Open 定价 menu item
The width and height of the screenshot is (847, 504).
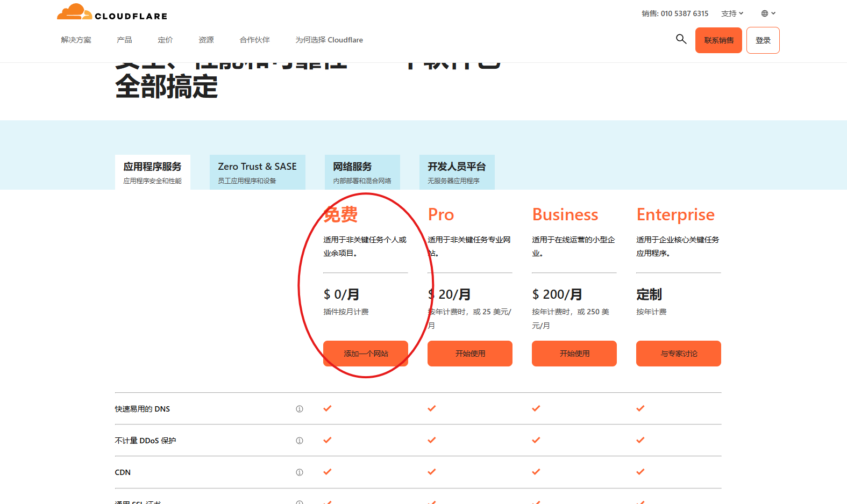(165, 40)
